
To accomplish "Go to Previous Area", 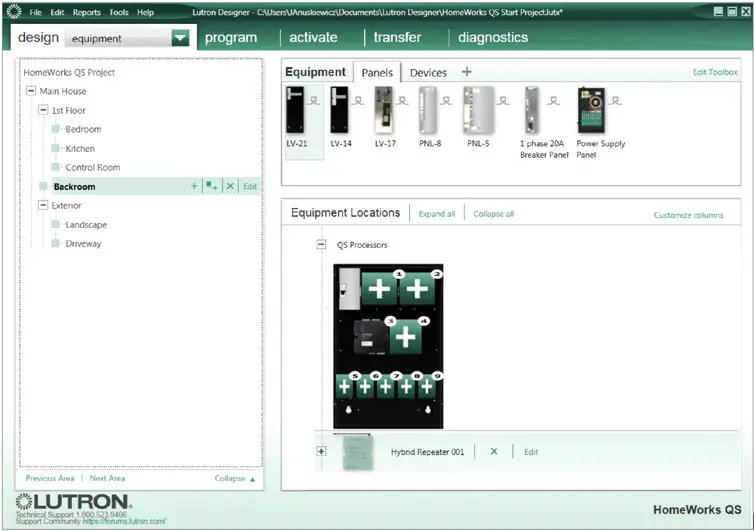I will coord(50,478).
